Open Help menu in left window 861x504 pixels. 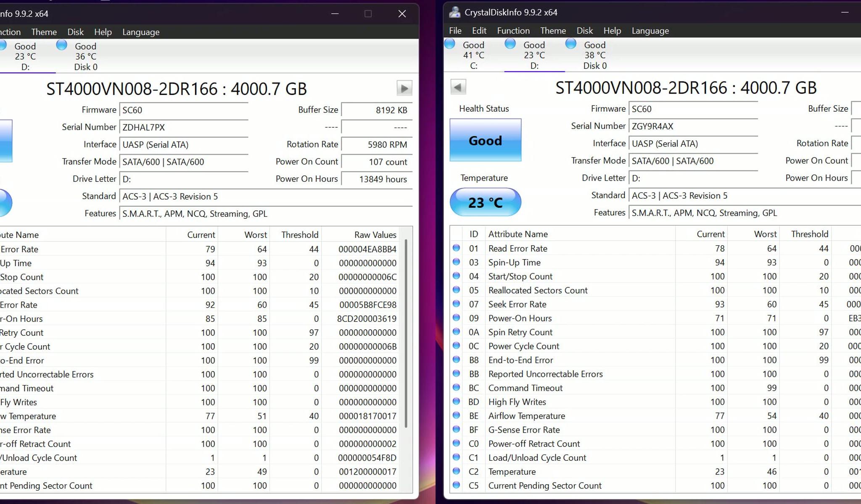point(103,32)
